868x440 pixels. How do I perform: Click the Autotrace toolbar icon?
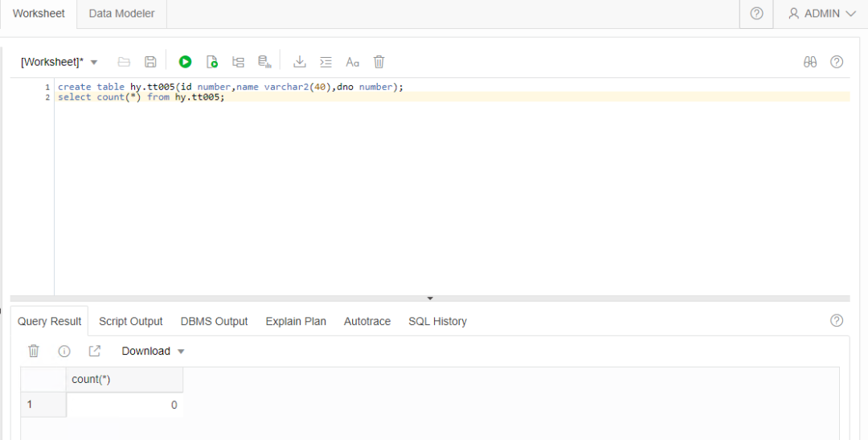pyautogui.click(x=264, y=62)
